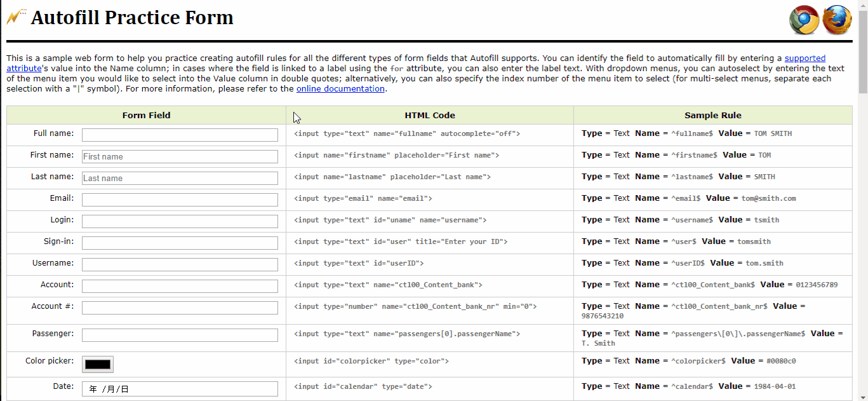
Task: Focus the Last name input field
Action: coord(180,178)
